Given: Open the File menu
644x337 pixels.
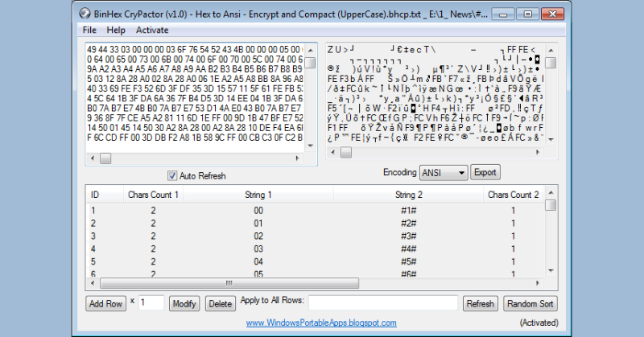Looking at the screenshot, I should point(89,30).
